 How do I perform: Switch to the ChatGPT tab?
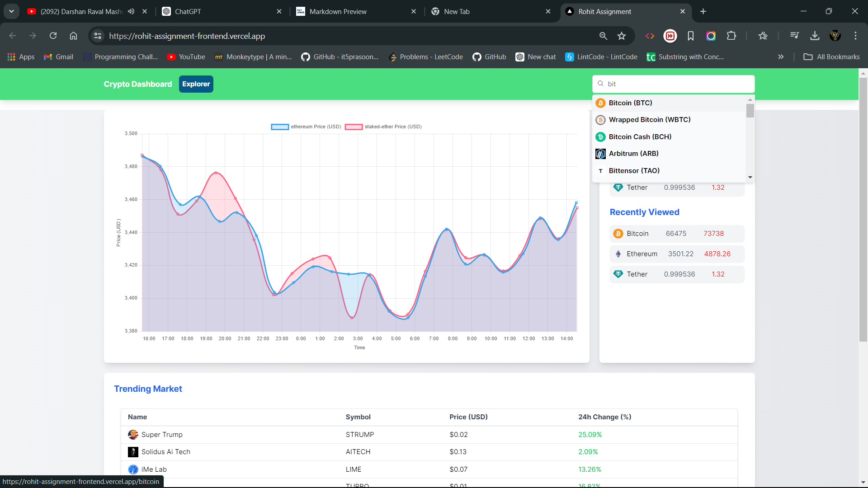[x=188, y=12]
